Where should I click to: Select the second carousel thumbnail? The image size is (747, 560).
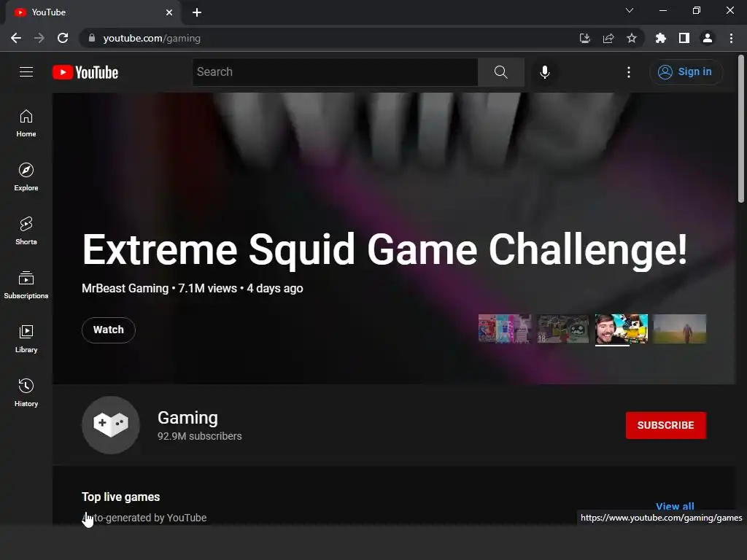[562, 329]
